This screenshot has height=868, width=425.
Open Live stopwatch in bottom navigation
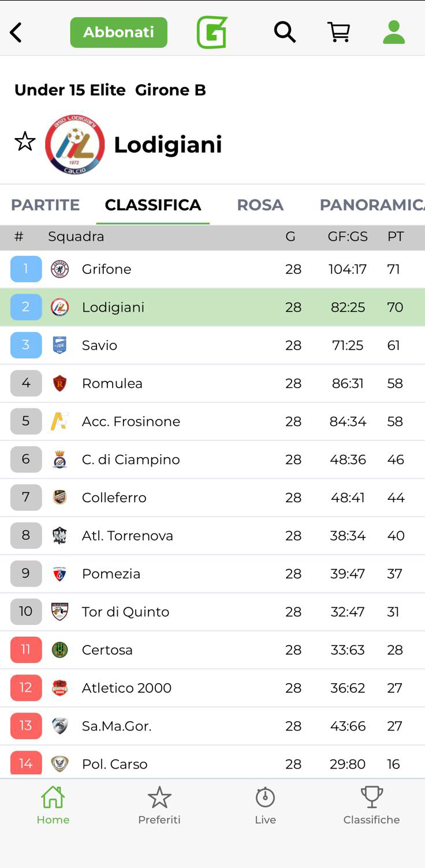266,805
